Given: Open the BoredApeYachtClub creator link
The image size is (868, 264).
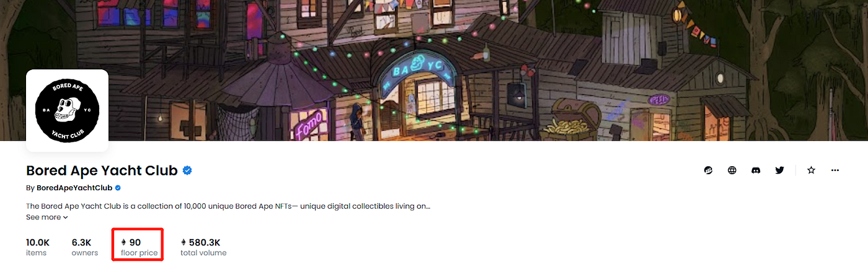Looking at the screenshot, I should click(74, 188).
